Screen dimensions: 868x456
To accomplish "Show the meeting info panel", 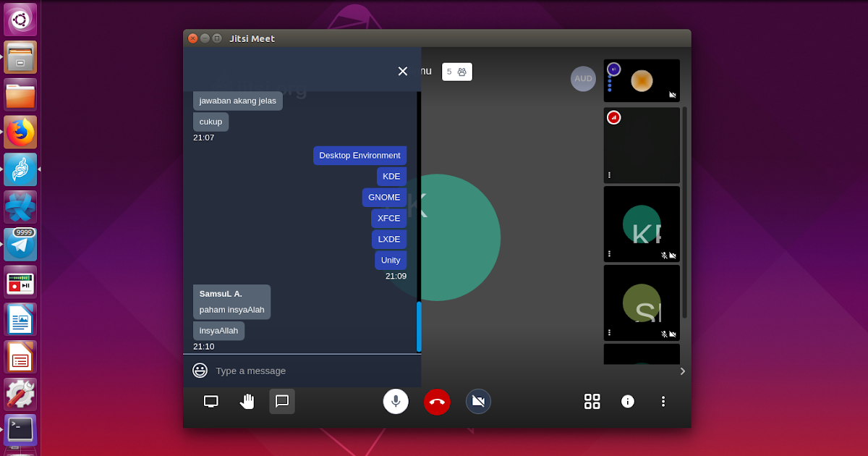I will 627,401.
